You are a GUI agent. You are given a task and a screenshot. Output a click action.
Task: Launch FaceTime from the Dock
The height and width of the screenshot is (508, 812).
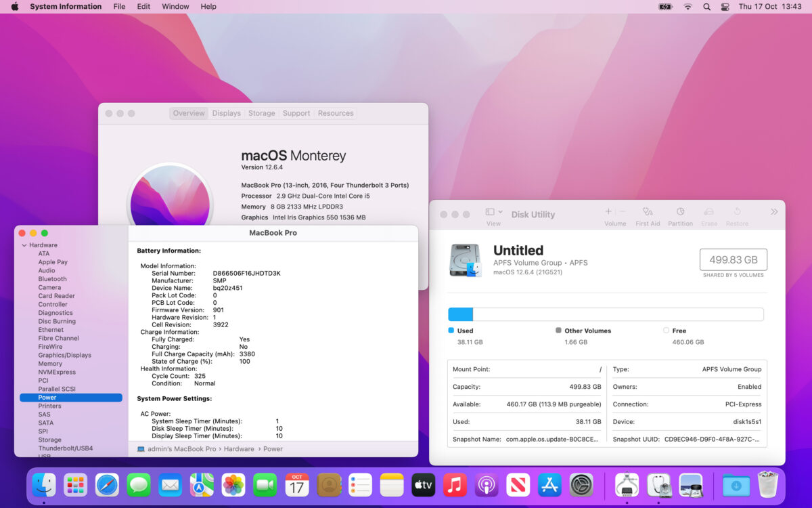265,484
